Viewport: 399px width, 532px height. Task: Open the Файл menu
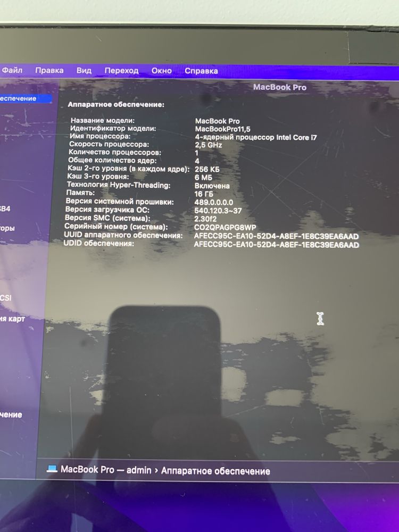12,70
